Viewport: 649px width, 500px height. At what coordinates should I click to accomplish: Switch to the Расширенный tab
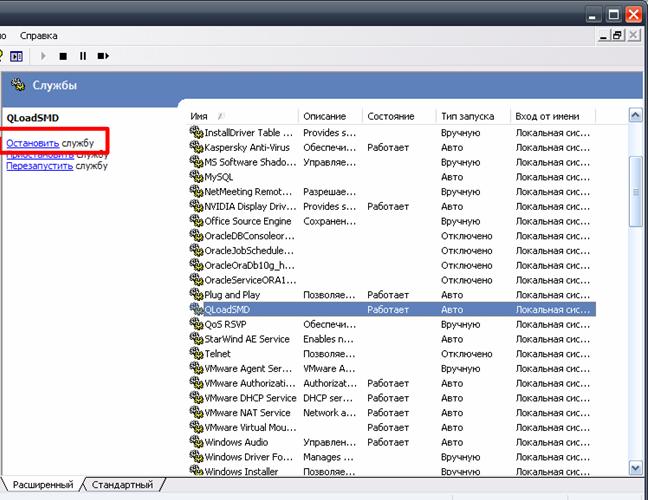coord(43,484)
